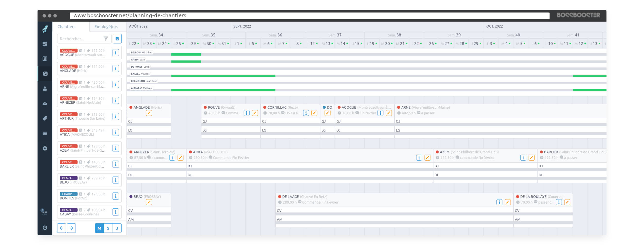Select Sem. 36 week header
The image size is (644, 245).
[275, 35]
